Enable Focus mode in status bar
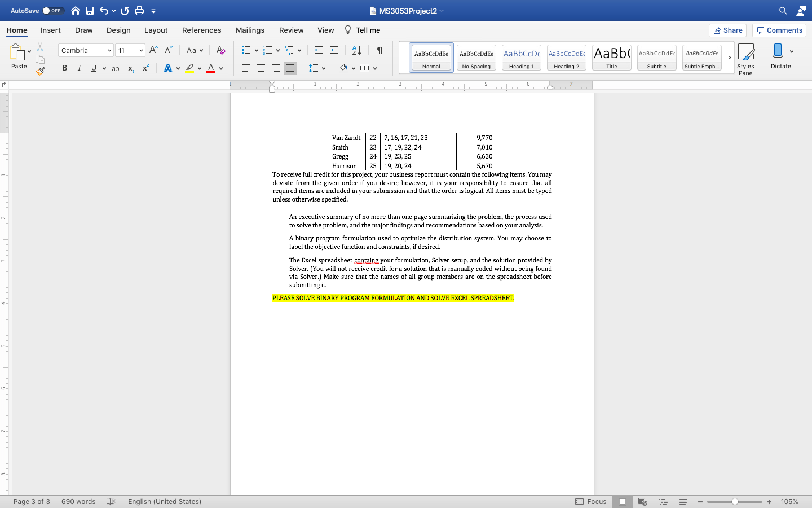The width and height of the screenshot is (812, 508). (591, 501)
